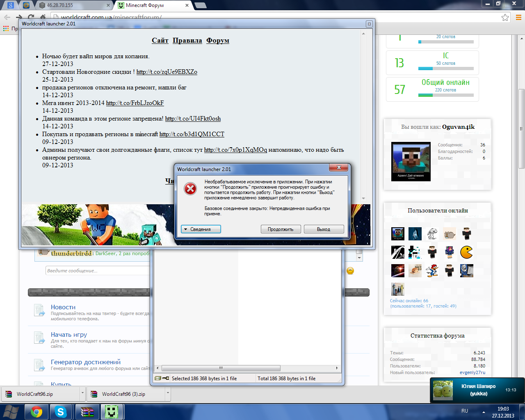Open the Chrome main menu icon
The height and width of the screenshot is (420, 525).
[x=518, y=17]
